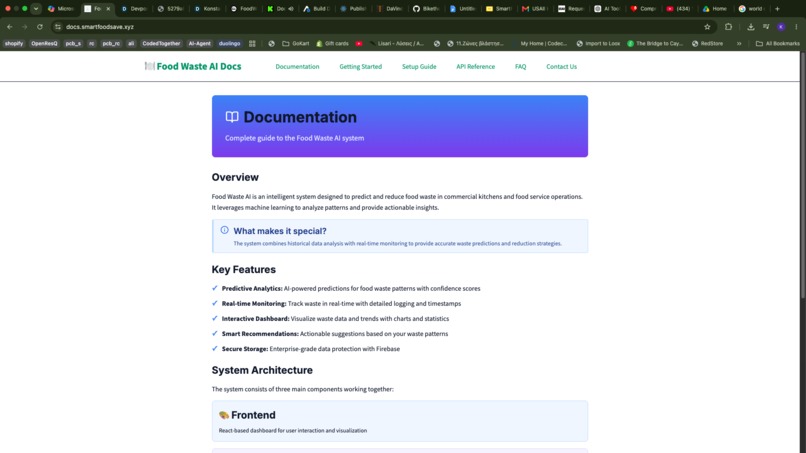Open the OpenResQ tab group
Viewport: 806px width, 453px height.
coord(44,44)
